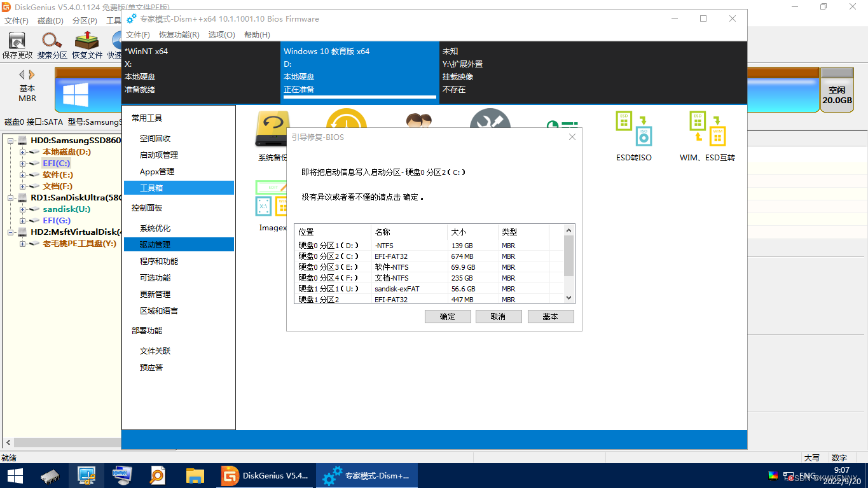Screen dimensions: 868x488
Task: Click the colorful display tray icon
Action: click(773, 475)
